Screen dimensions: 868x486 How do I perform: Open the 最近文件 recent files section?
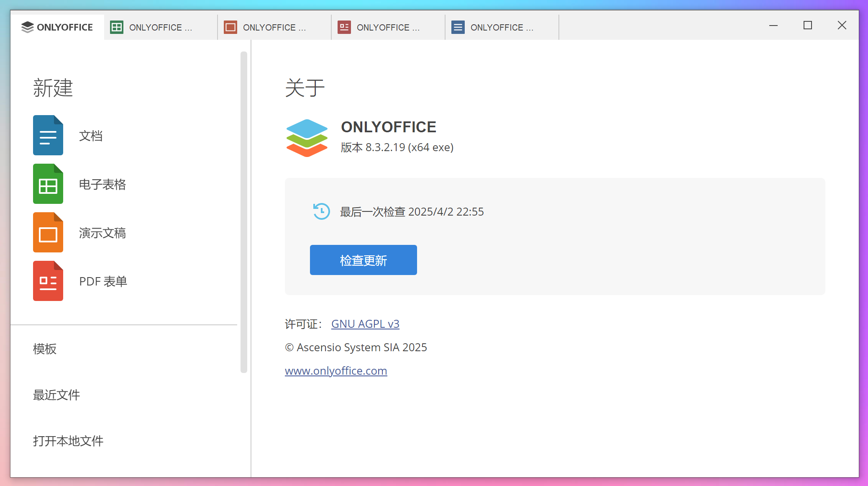click(x=56, y=395)
